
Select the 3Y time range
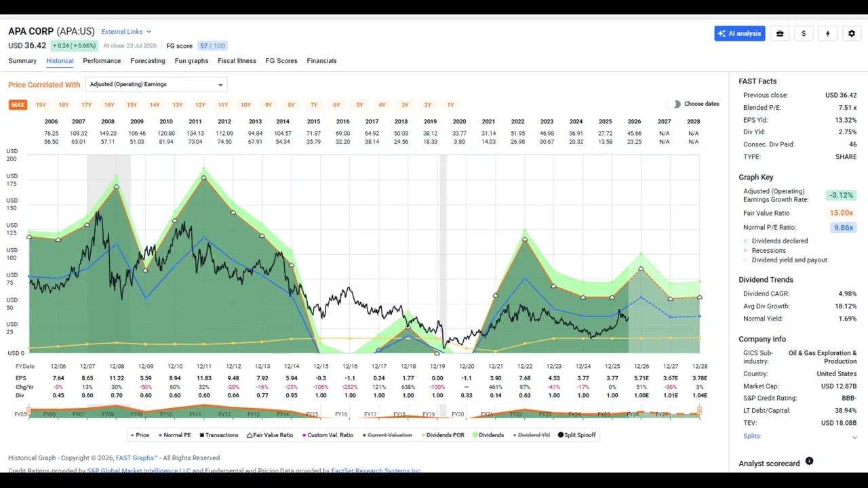click(405, 105)
